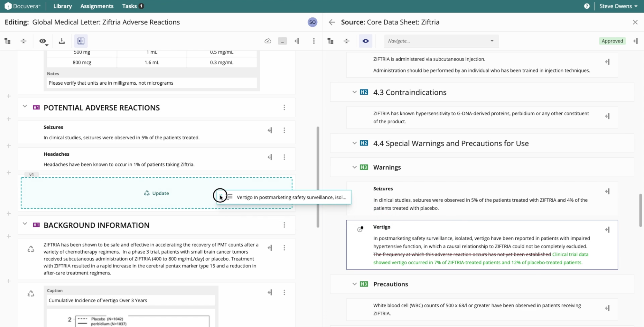Open the Steve Owens user dropdown
This screenshot has height=327, width=644.
click(x=618, y=6)
